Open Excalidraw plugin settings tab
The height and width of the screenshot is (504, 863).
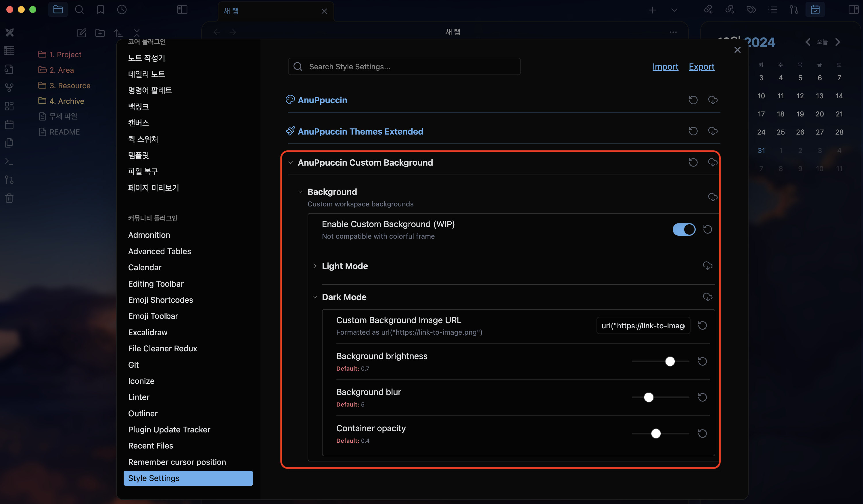click(x=147, y=332)
